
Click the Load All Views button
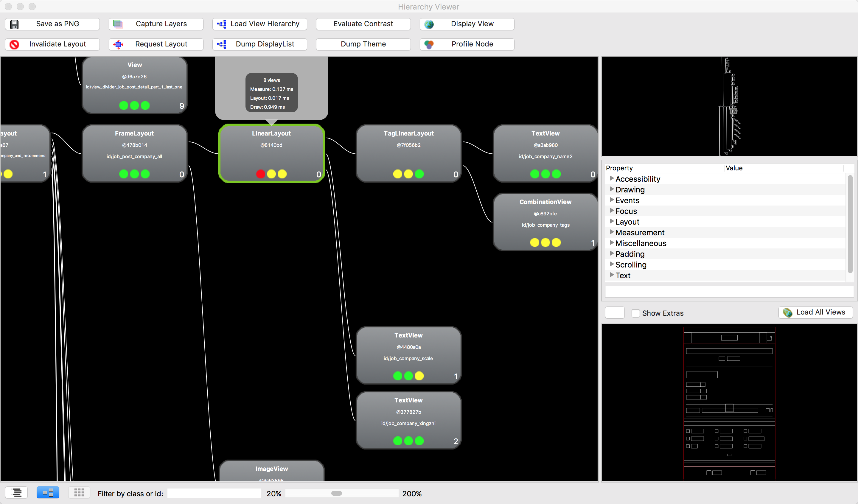[x=815, y=312]
